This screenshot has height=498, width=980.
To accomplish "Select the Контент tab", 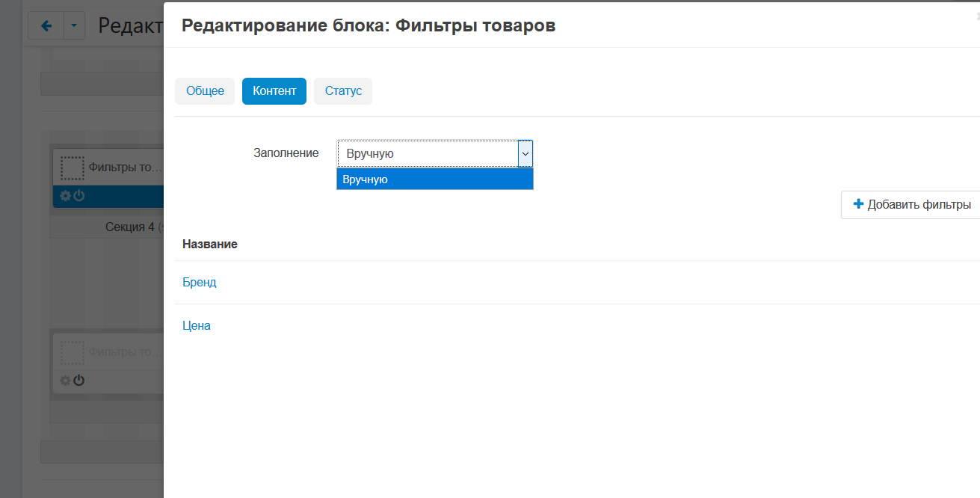I will (x=274, y=91).
